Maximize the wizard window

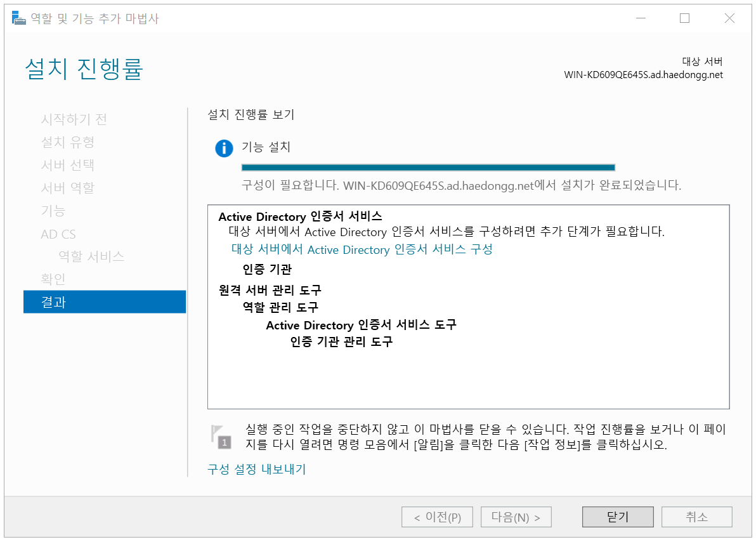684,18
